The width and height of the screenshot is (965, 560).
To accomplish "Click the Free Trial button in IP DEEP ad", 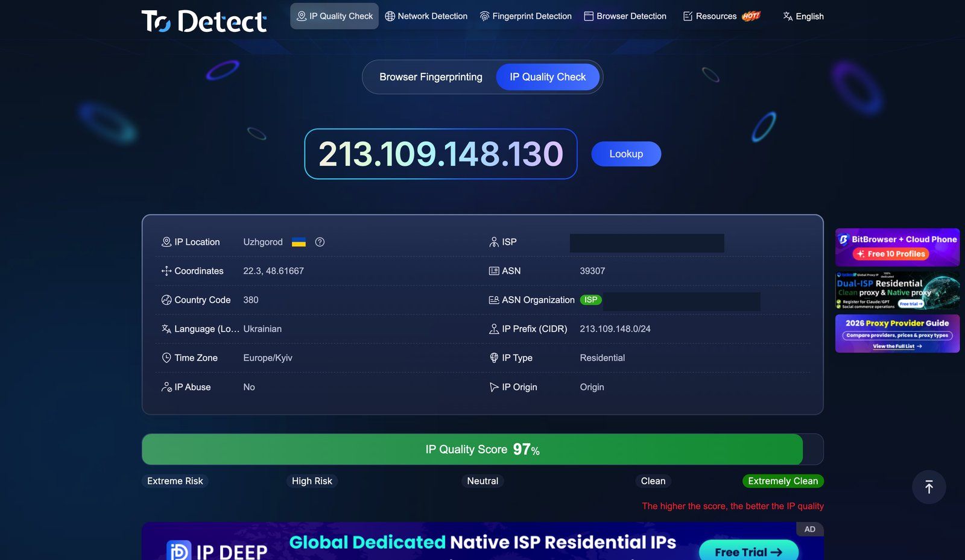I will tap(748, 552).
